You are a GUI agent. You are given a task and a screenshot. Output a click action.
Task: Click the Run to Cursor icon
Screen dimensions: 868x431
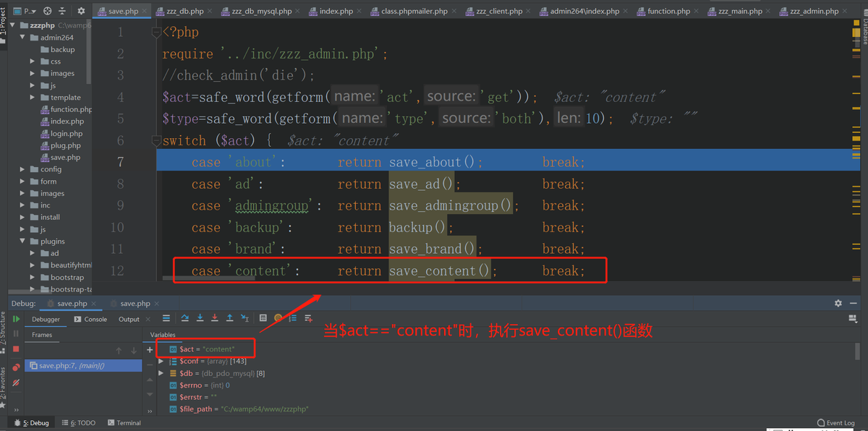(244, 318)
